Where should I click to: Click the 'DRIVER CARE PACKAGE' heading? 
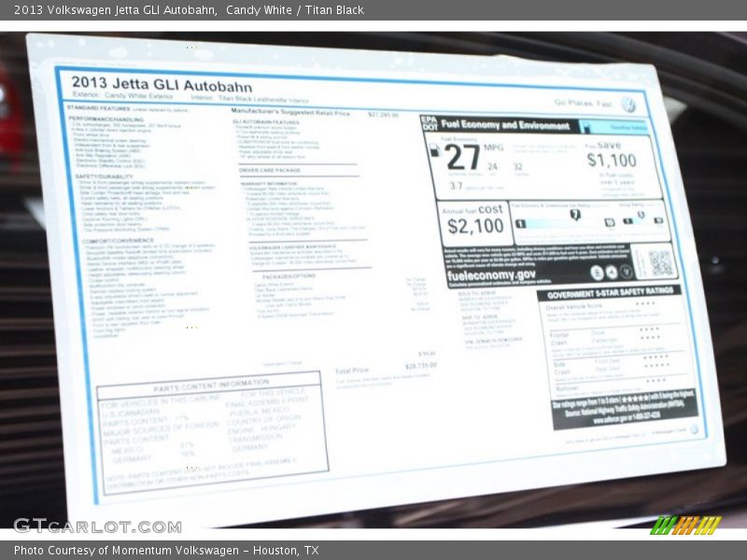click(270, 170)
